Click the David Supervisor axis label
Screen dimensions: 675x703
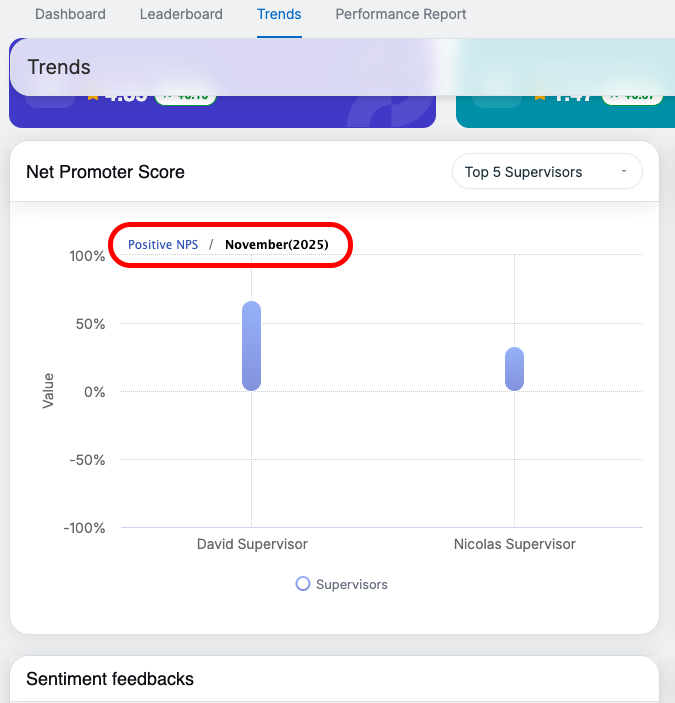point(252,544)
